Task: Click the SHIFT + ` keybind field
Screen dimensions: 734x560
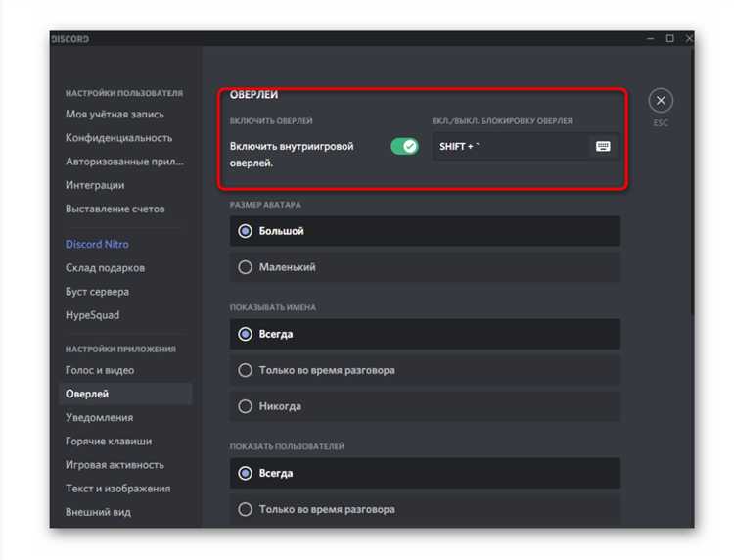Action: (x=526, y=147)
